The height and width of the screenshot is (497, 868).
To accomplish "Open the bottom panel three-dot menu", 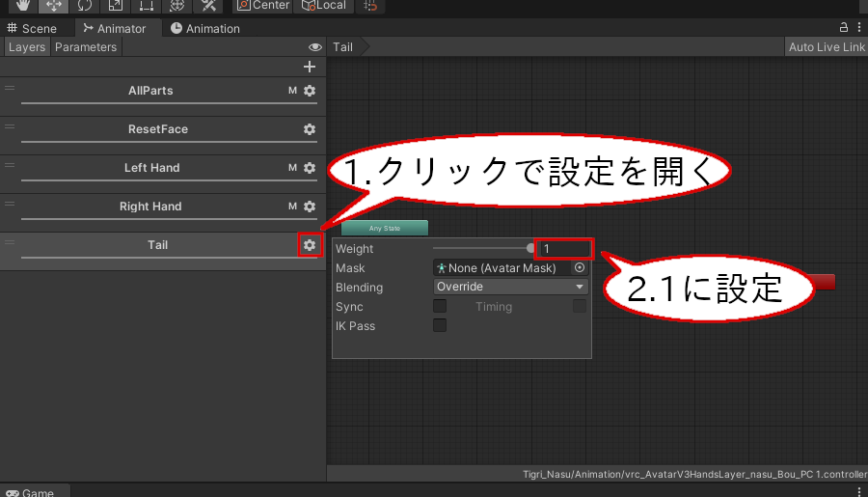I will pyautogui.click(x=859, y=491).
